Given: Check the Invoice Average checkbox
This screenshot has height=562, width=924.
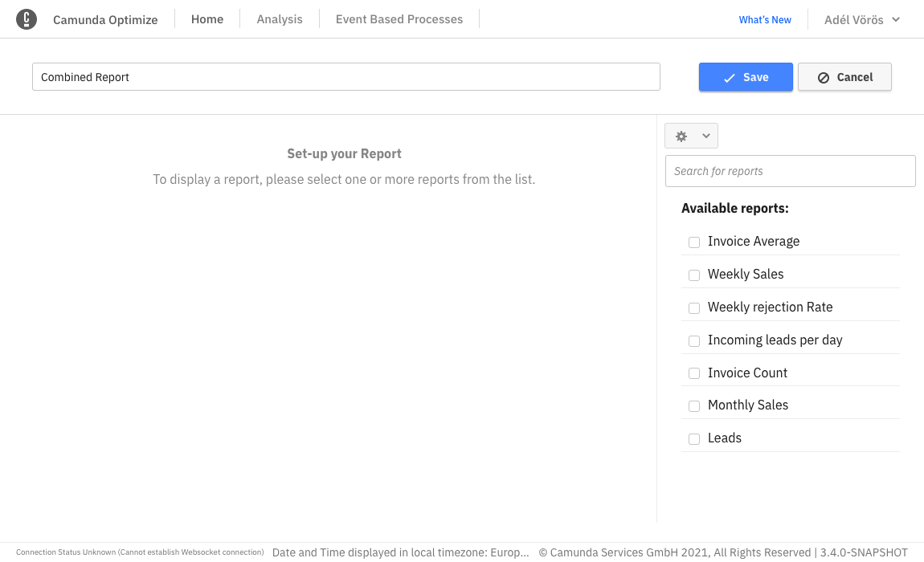Looking at the screenshot, I should tap(694, 242).
